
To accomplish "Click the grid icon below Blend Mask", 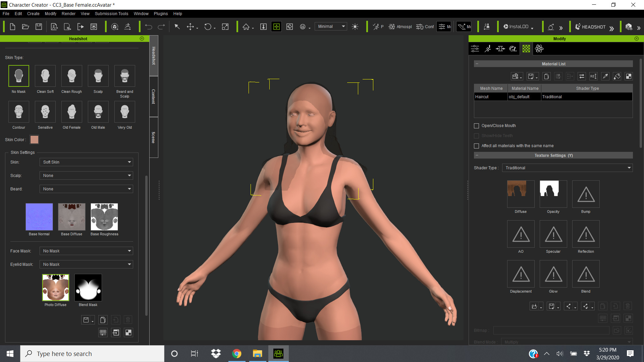I will [103, 333].
